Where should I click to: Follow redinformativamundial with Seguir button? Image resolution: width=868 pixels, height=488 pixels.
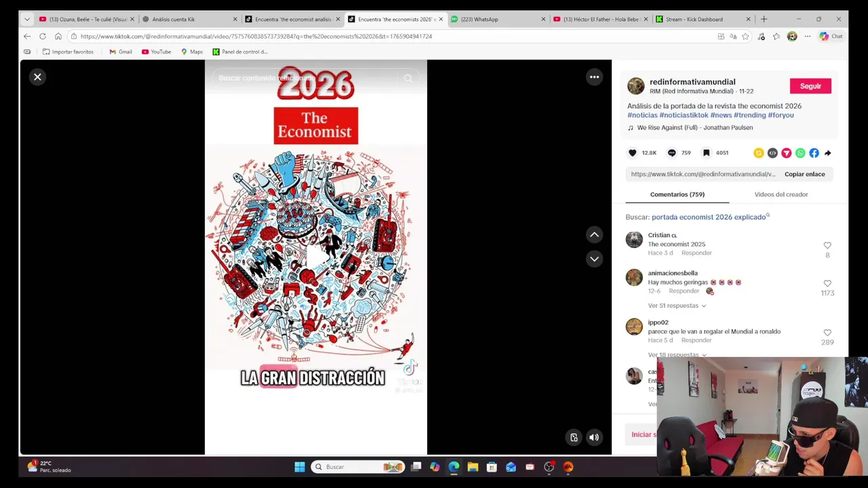click(810, 86)
